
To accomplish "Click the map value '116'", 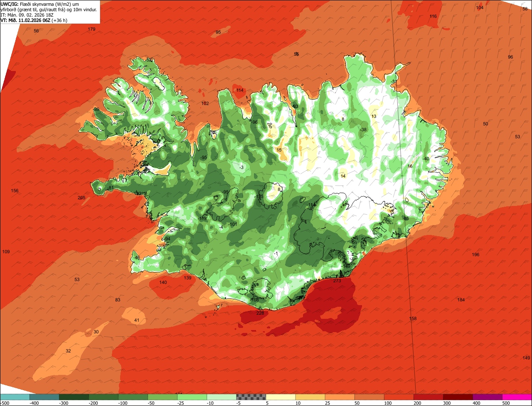I will click(x=433, y=16).
